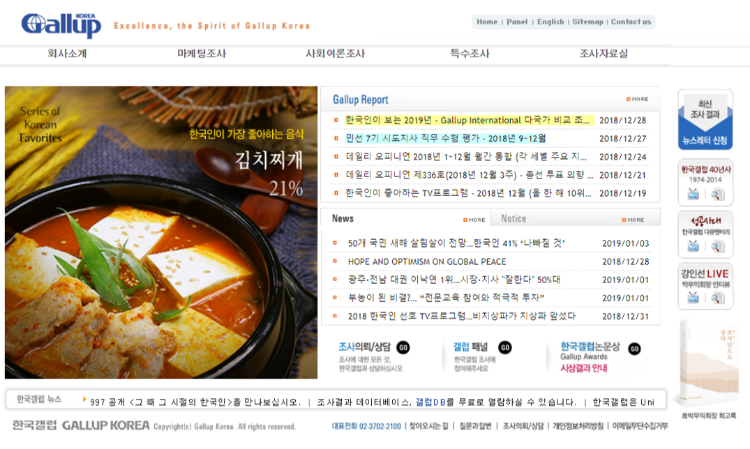Select English in top navigation
The width and height of the screenshot is (750, 449).
(551, 22)
